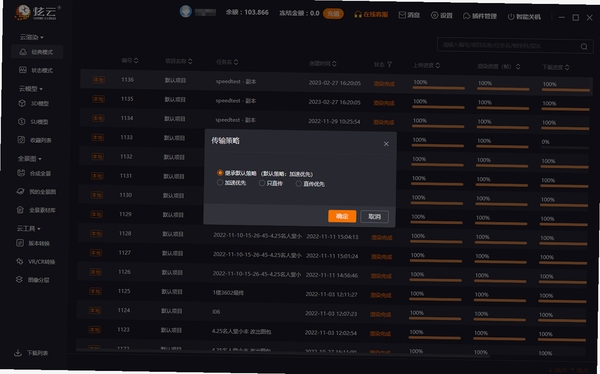The height and width of the screenshot is (374, 600).
Task: Sort by the 创建时间 column arrows
Action: (x=334, y=64)
